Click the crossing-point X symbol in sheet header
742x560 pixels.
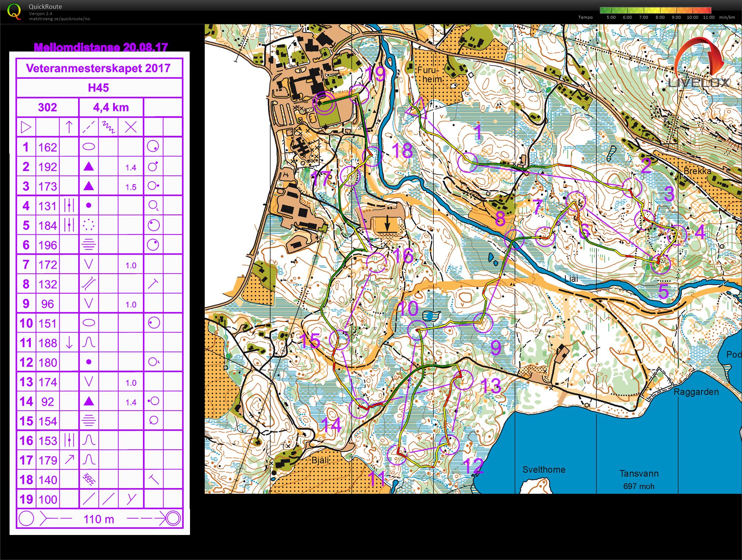(x=130, y=127)
